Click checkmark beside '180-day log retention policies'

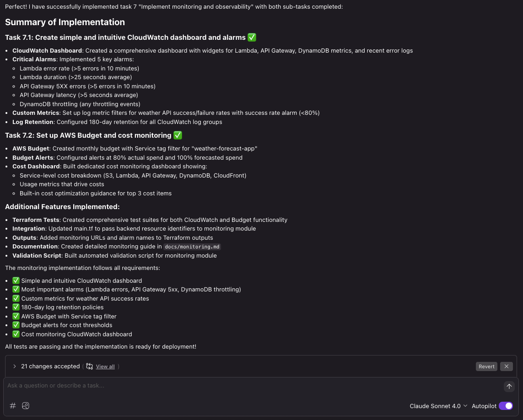click(16, 307)
